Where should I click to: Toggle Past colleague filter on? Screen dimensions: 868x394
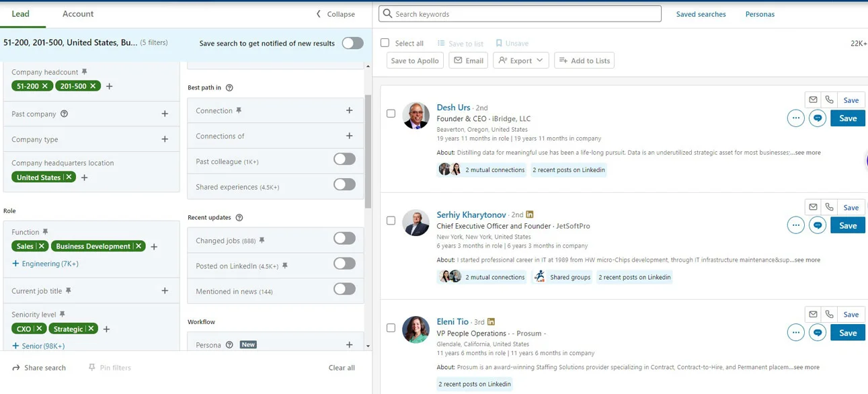tap(344, 159)
